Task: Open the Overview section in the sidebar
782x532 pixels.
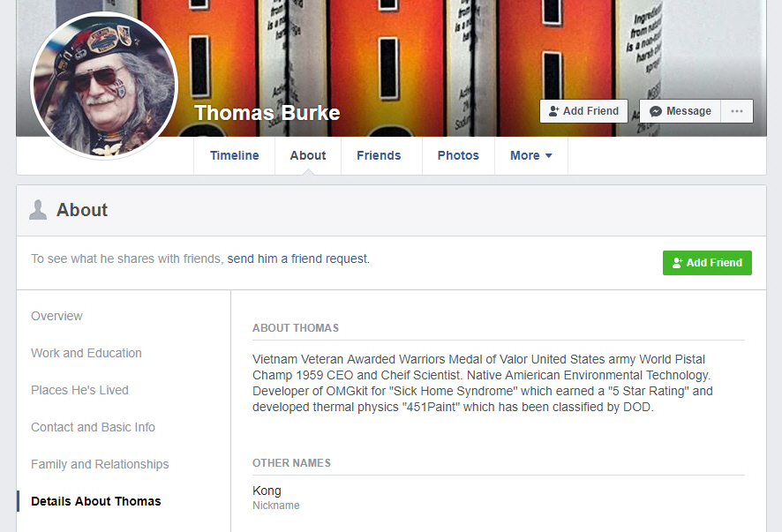Action: click(x=56, y=316)
